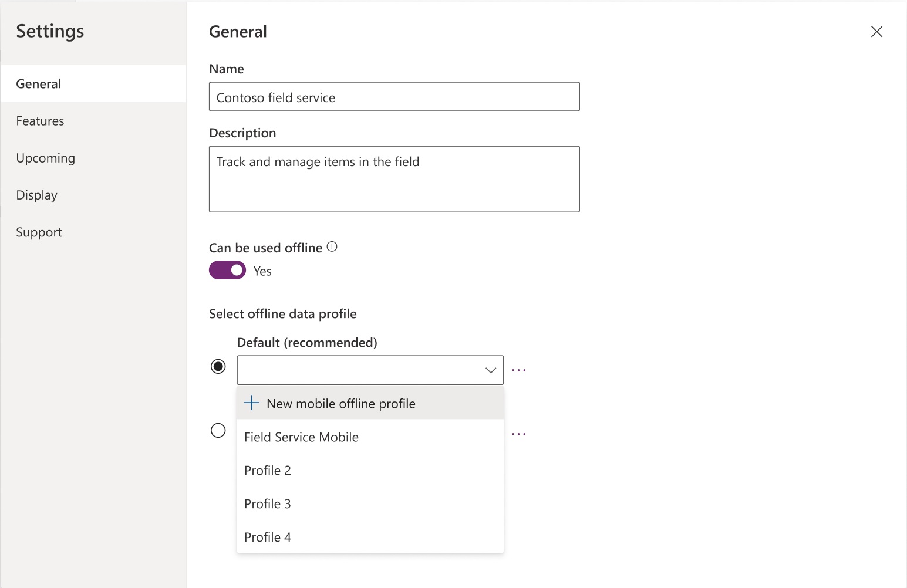Click the dropdown chevron on the offline profile selector

490,370
